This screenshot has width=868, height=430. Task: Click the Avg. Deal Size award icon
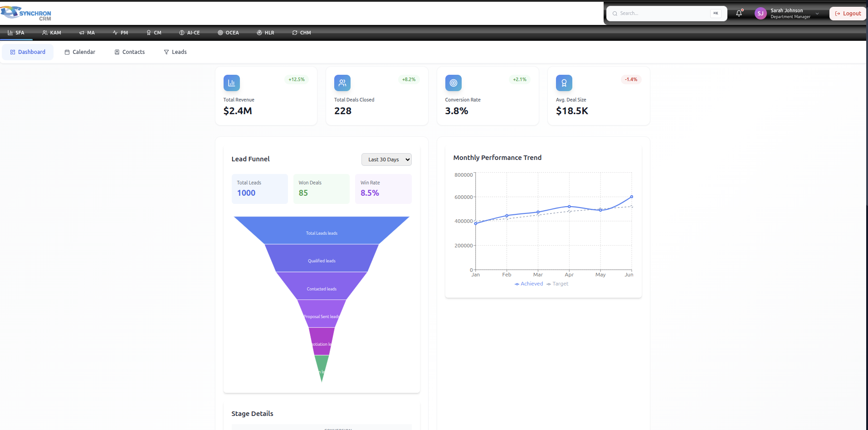click(564, 83)
